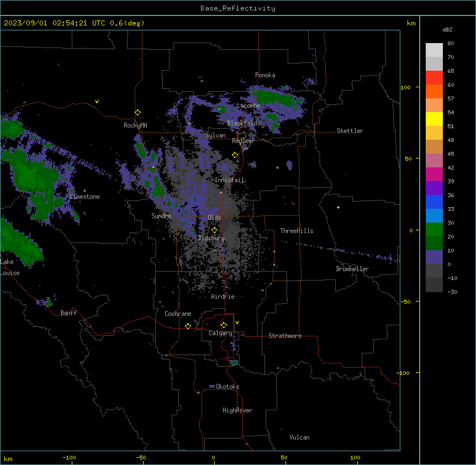The width and height of the screenshot is (476, 465).
Task: Click the -50 tick on bottom axis
Action: coord(141,457)
